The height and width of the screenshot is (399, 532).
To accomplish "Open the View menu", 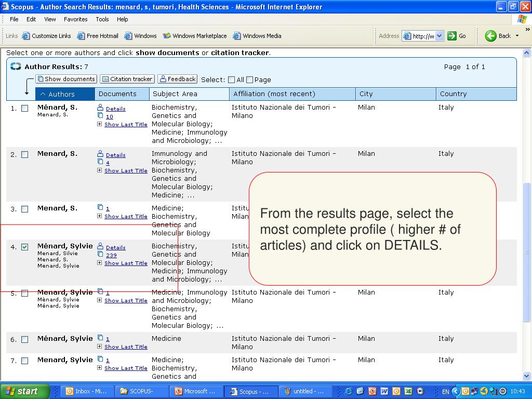I will pyautogui.click(x=50, y=19).
